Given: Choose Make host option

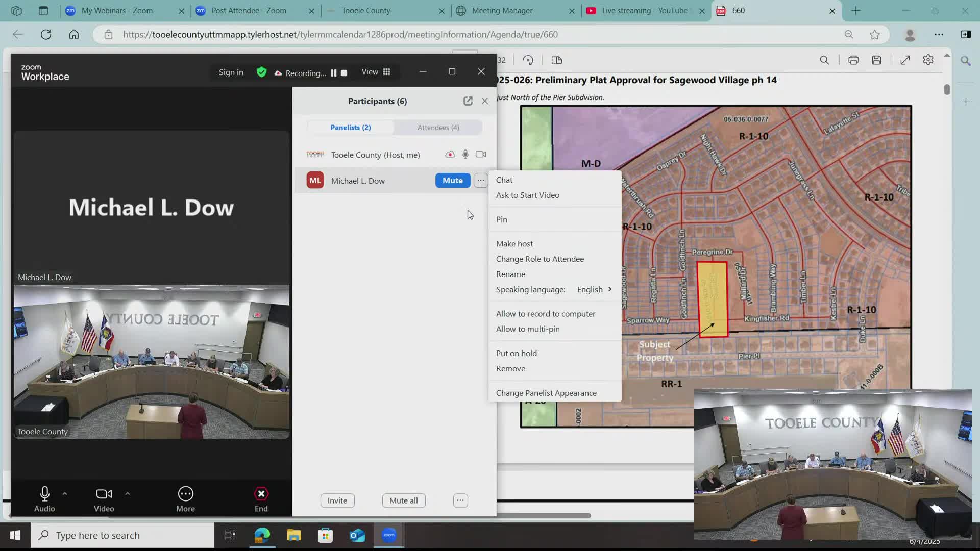Looking at the screenshot, I should click(x=555, y=244).
